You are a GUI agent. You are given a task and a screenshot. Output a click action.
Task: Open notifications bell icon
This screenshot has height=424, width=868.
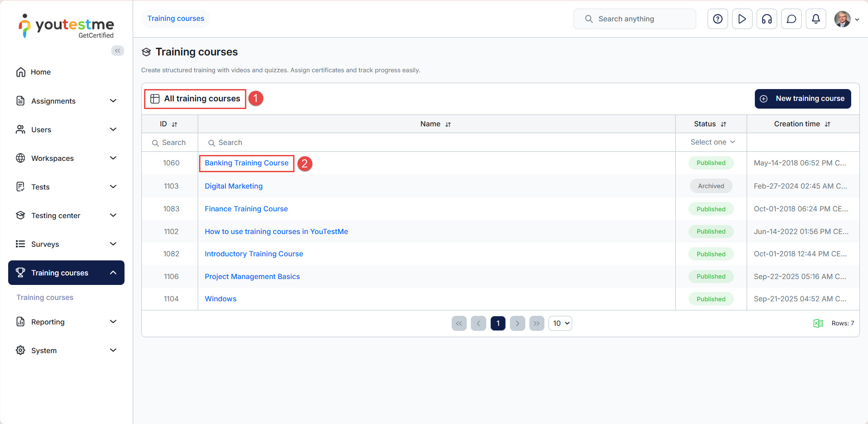click(816, 19)
